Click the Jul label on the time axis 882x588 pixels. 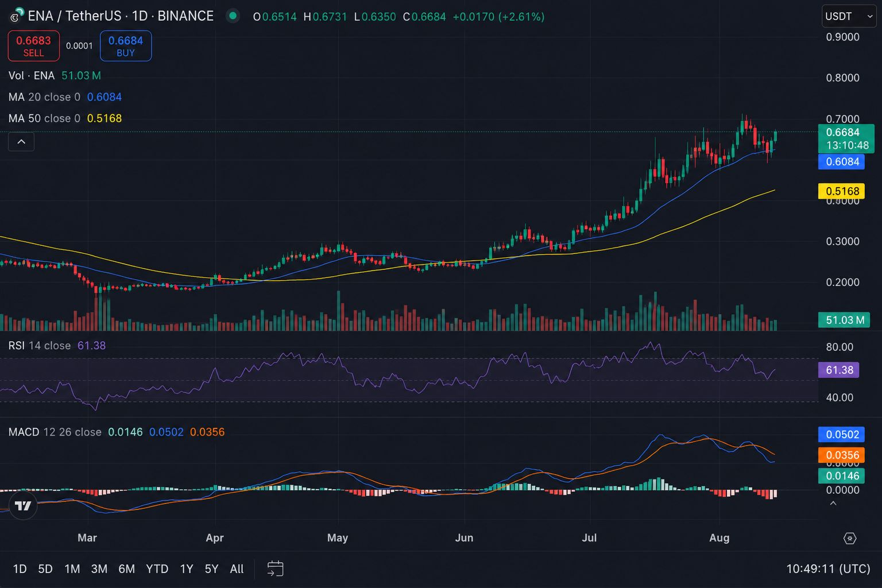(589, 538)
